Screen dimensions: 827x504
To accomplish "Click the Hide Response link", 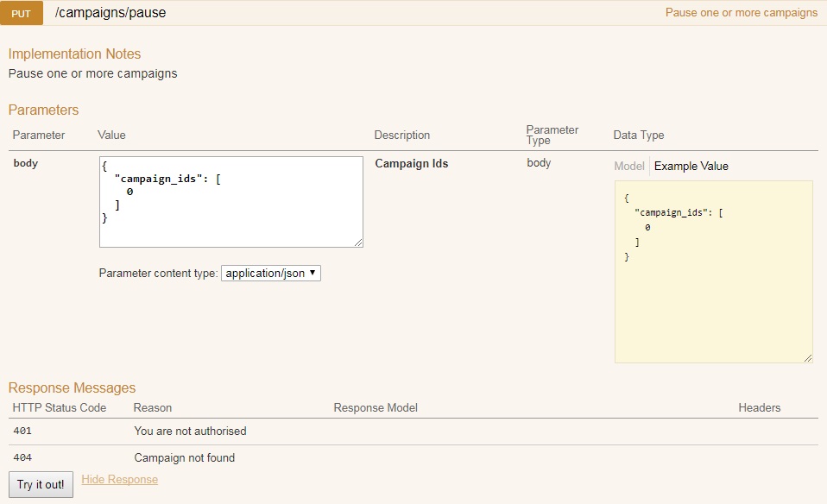I will click(x=119, y=479).
